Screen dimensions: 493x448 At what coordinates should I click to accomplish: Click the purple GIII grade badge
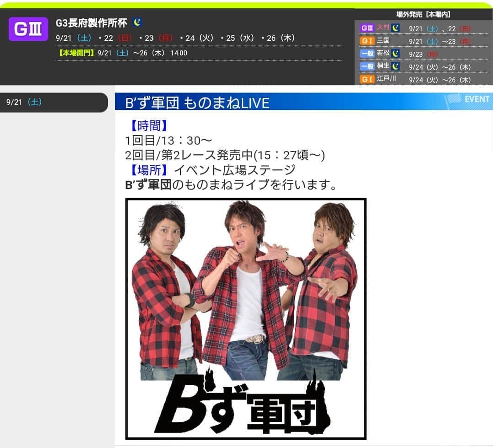point(28,29)
